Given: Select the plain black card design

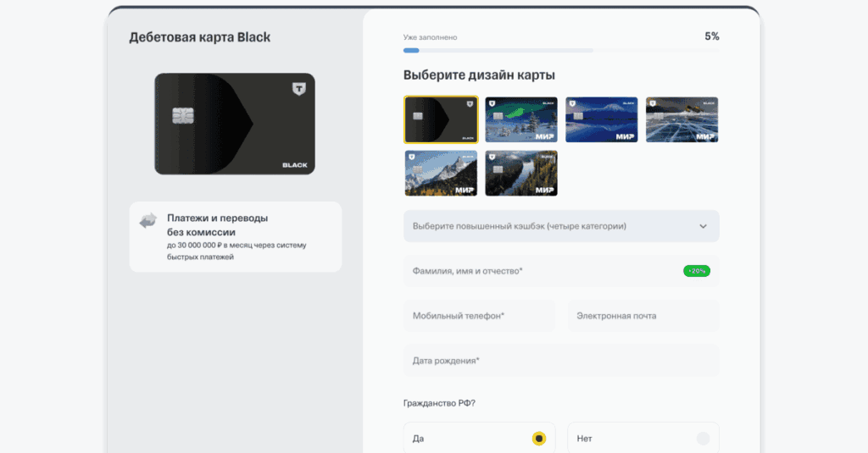Looking at the screenshot, I should pyautogui.click(x=441, y=119).
